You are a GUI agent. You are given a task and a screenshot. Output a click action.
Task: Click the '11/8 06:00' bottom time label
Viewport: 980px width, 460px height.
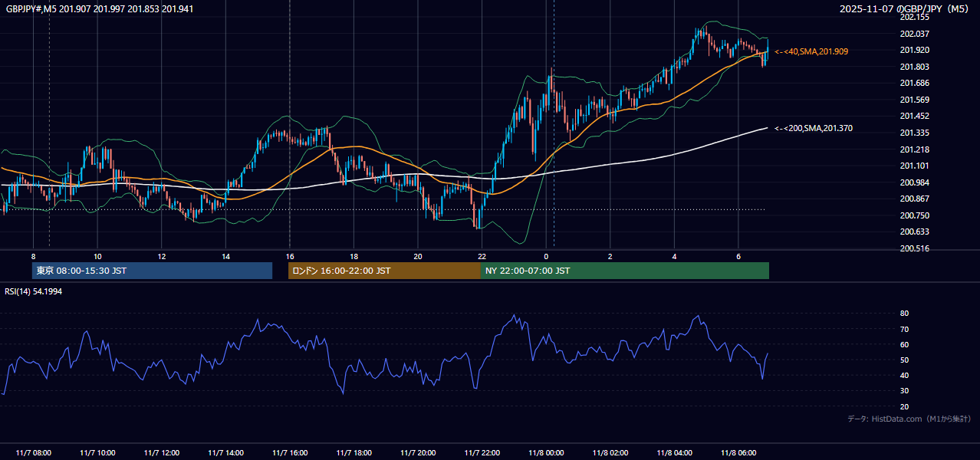pos(738,453)
